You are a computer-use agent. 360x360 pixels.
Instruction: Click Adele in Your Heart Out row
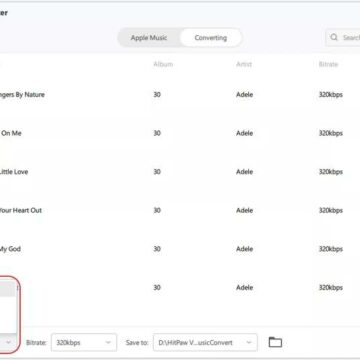245,210
